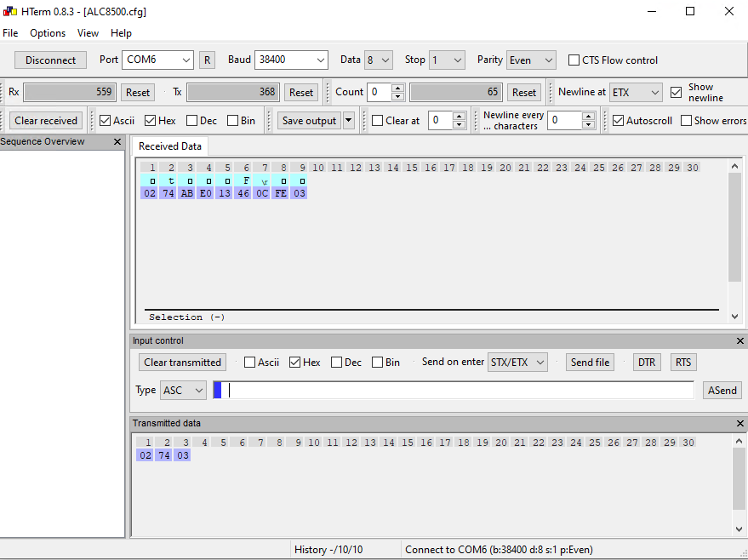The height and width of the screenshot is (560, 748).
Task: Focus the input control text field
Action: click(454, 391)
